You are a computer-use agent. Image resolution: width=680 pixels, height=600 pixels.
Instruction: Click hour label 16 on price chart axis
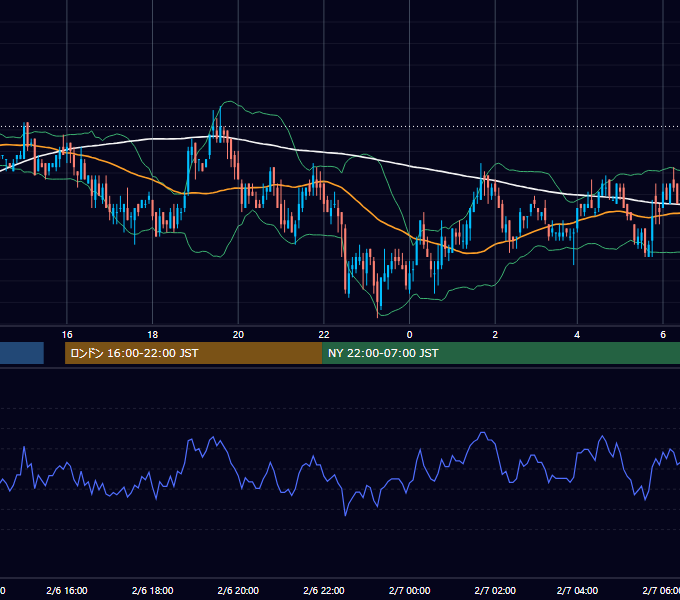(67, 335)
